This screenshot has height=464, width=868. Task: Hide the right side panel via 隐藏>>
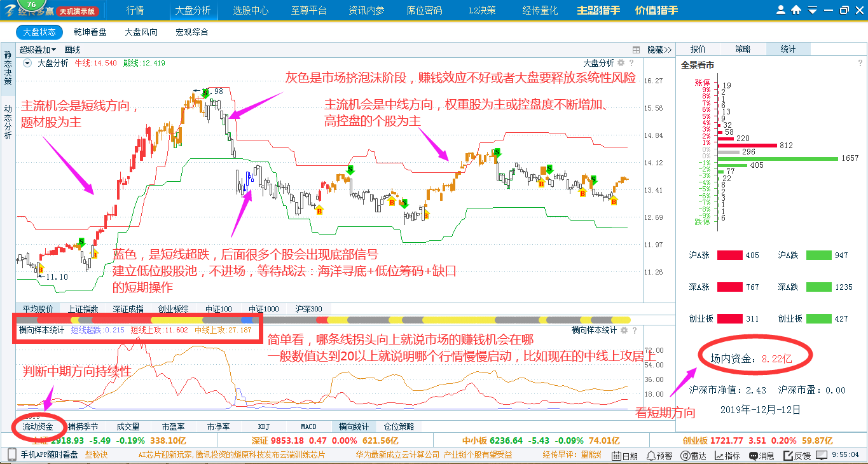[x=659, y=50]
